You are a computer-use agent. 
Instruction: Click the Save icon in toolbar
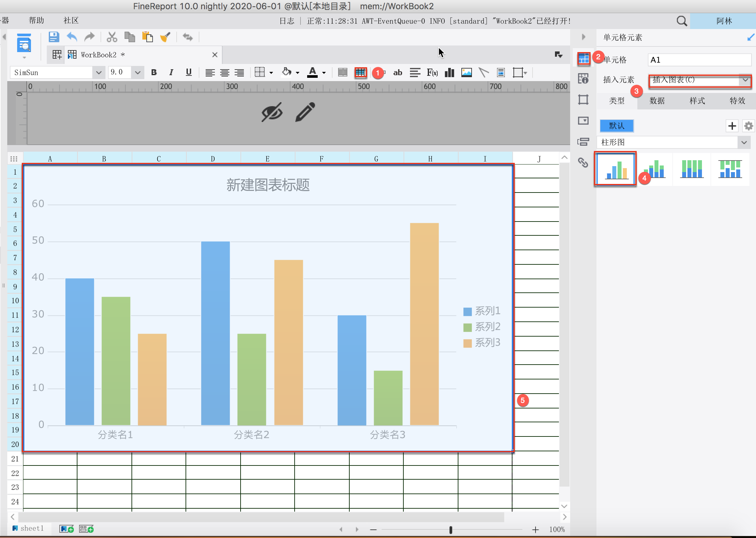tap(54, 37)
